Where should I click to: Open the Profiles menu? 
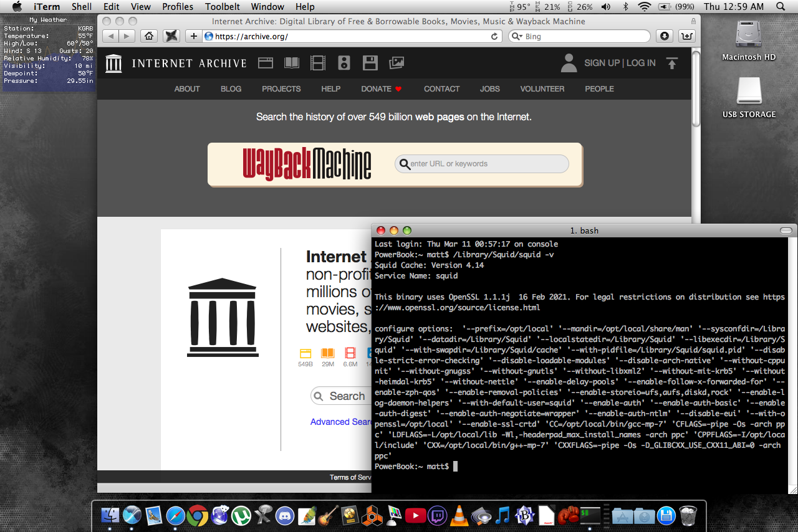178,7
